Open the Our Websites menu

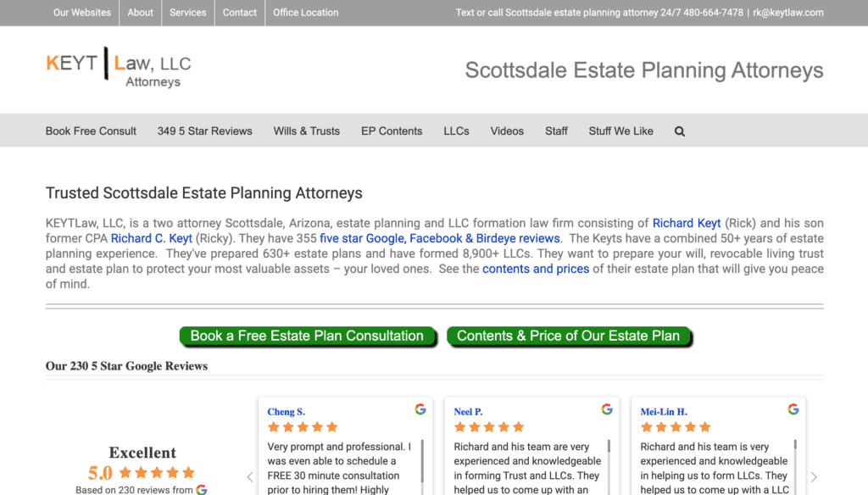[82, 13]
